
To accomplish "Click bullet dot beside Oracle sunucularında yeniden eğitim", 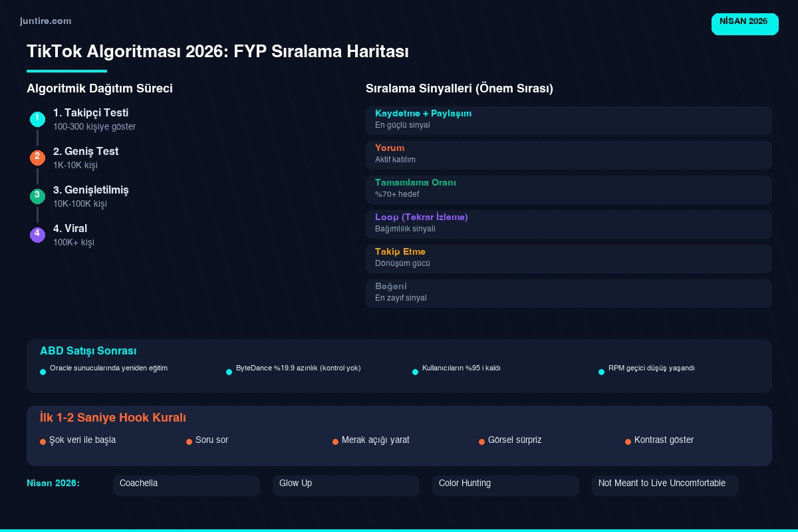I will point(43,372).
